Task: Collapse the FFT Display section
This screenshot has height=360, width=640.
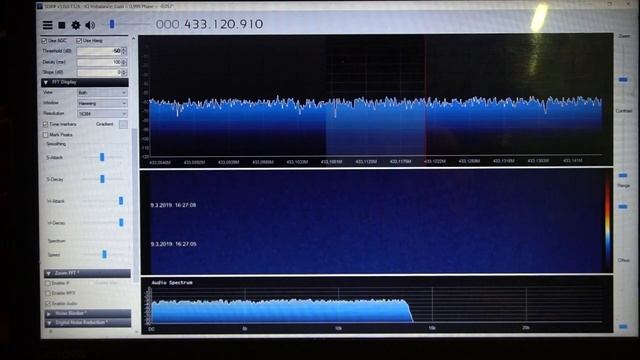Action: click(x=84, y=82)
